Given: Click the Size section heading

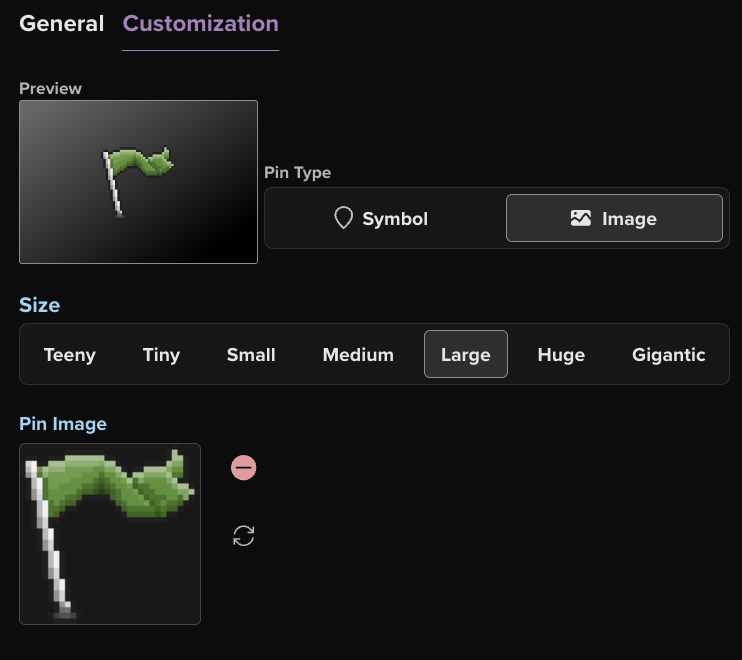Looking at the screenshot, I should 40,305.
